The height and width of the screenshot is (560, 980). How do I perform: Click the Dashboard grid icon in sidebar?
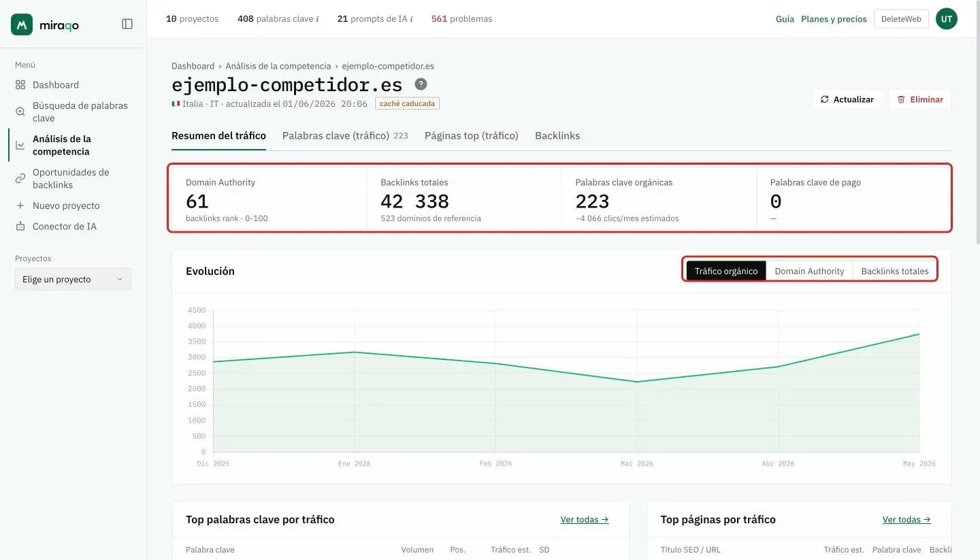20,85
